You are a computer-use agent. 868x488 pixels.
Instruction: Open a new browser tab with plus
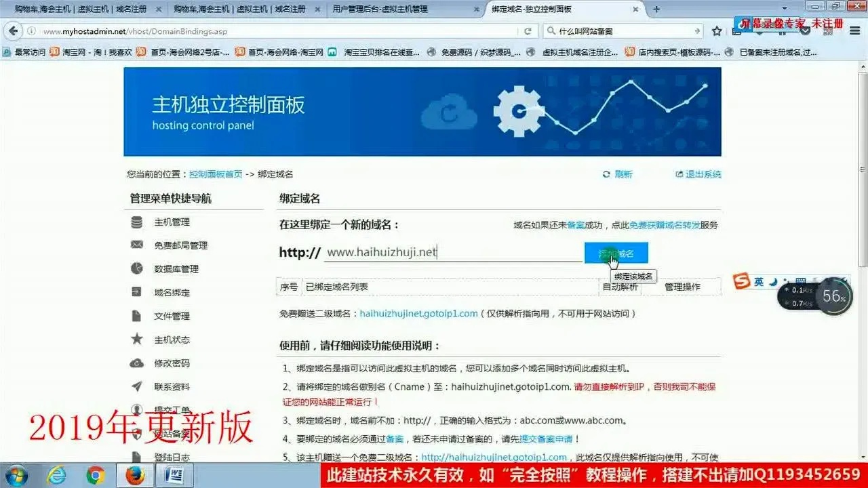pyautogui.click(x=656, y=9)
